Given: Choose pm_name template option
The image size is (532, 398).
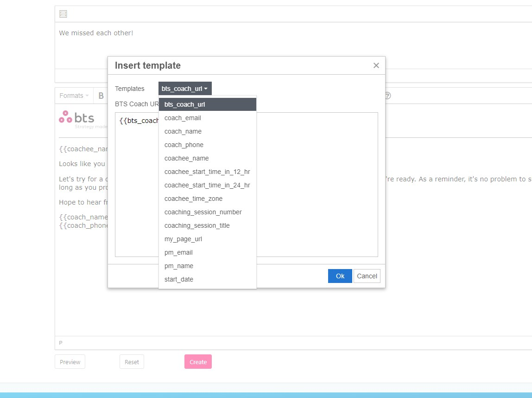Looking at the screenshot, I should click(x=207, y=266).
